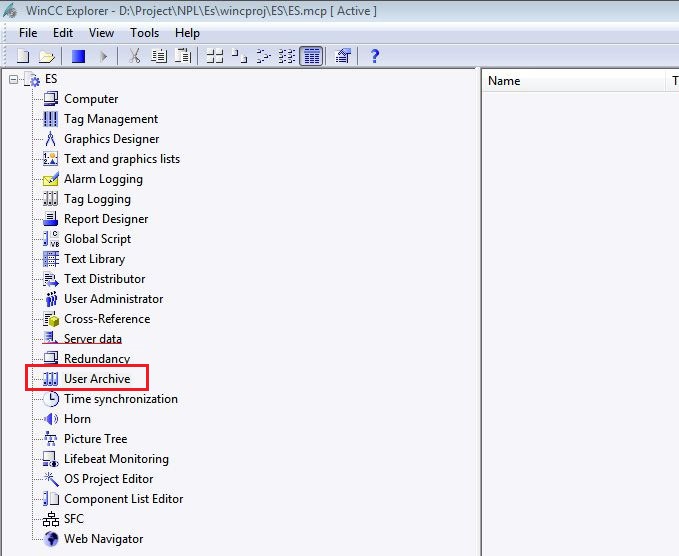
Task: Click the Horn speaker icon
Action: 51,419
